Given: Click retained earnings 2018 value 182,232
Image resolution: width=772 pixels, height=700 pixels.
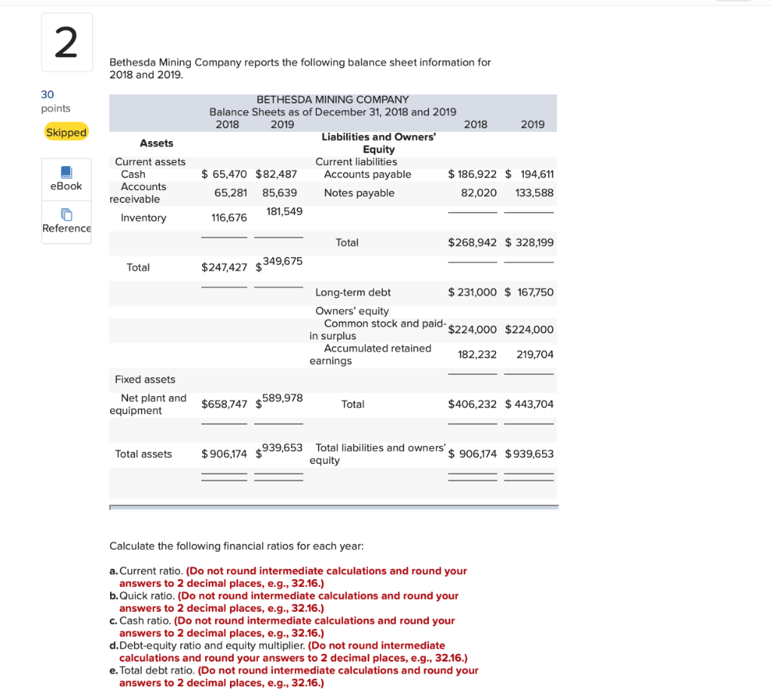Looking at the screenshot, I should point(477,355).
